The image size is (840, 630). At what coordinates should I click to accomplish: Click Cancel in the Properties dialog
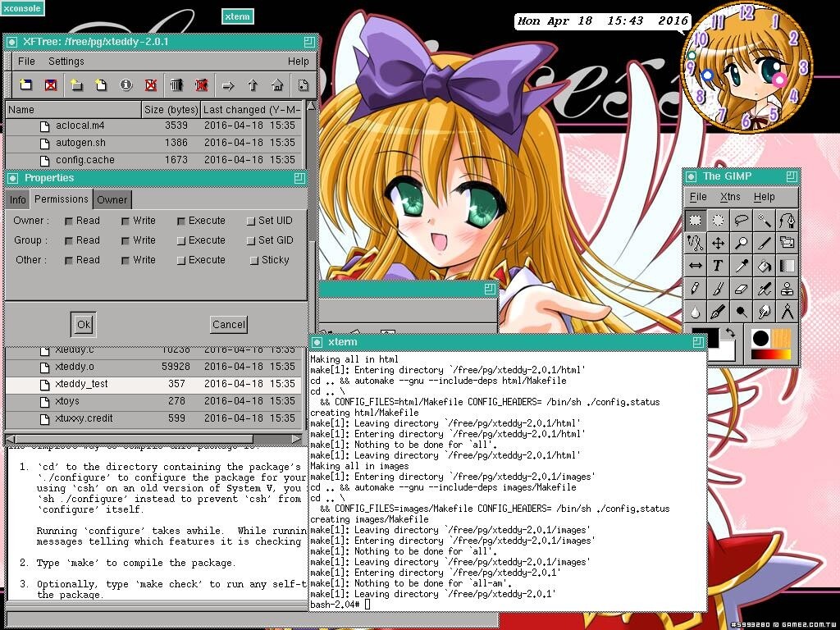(x=228, y=325)
